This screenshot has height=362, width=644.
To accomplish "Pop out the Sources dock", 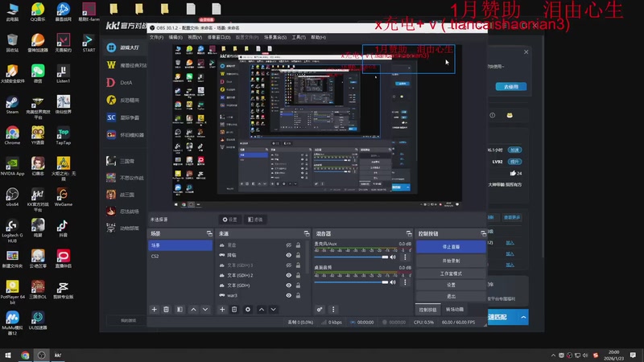I will 307,233.
